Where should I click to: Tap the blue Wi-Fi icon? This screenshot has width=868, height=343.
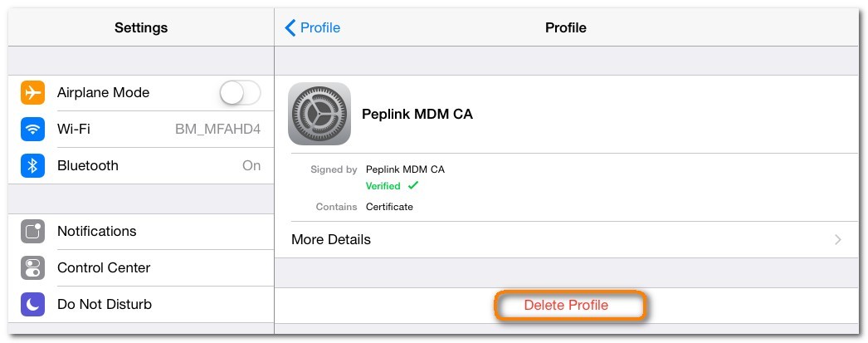pyautogui.click(x=32, y=129)
